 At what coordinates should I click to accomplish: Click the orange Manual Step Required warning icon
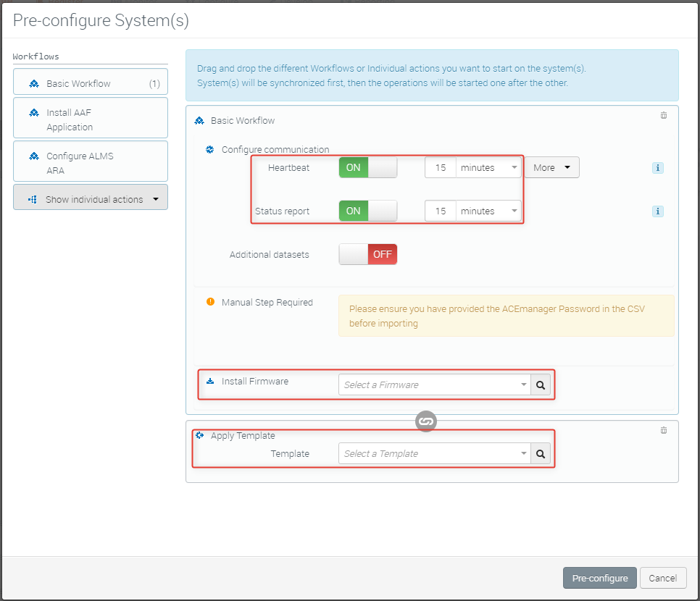(x=211, y=302)
